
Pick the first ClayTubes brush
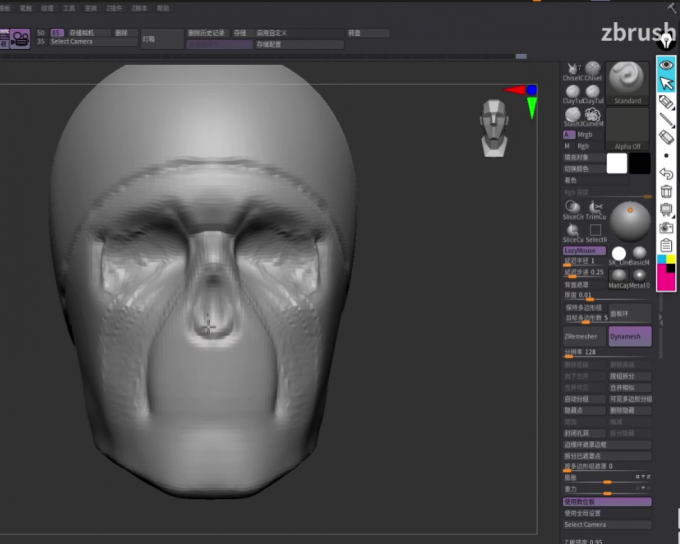click(573, 92)
